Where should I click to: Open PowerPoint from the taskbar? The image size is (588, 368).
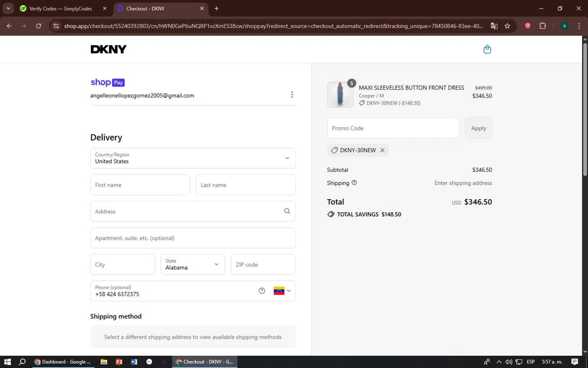119,362
